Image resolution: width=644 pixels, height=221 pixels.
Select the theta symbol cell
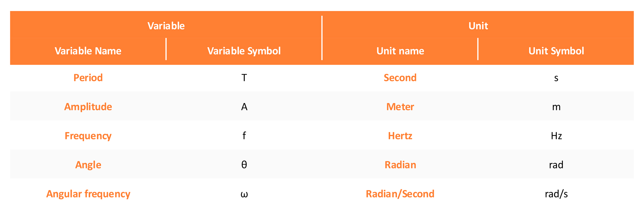point(244,165)
